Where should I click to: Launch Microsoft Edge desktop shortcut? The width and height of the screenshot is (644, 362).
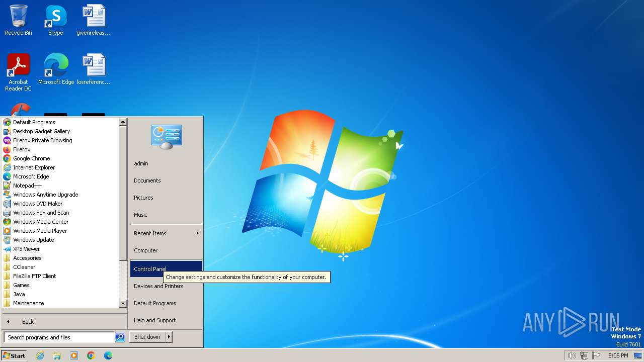tap(56, 69)
